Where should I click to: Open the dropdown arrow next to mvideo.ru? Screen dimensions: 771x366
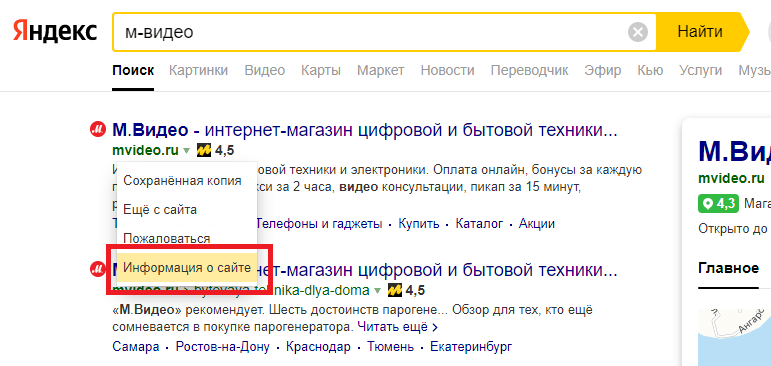186,151
